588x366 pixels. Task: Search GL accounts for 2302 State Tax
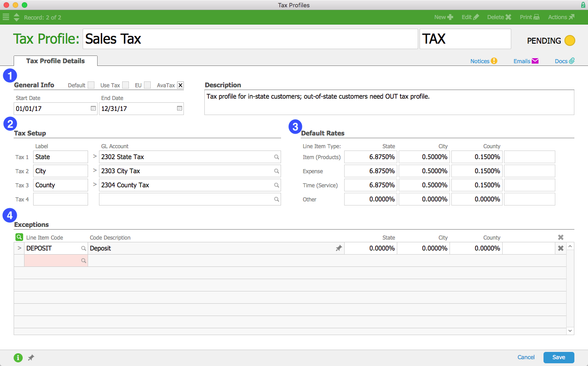(x=276, y=157)
